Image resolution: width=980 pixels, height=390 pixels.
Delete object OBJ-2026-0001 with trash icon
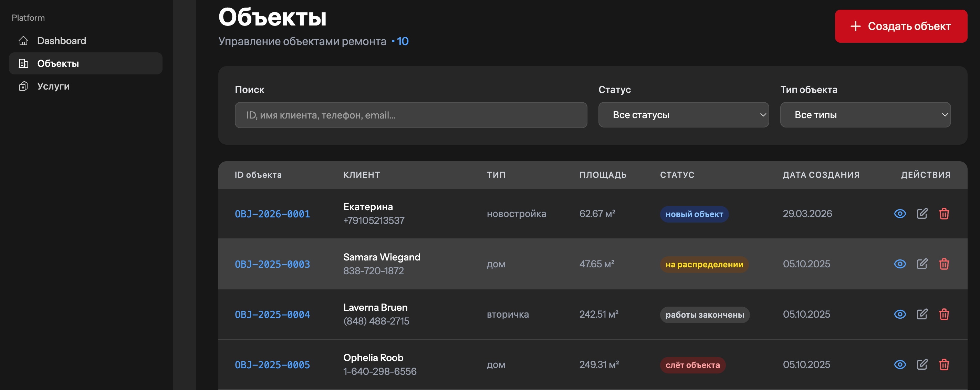(944, 214)
